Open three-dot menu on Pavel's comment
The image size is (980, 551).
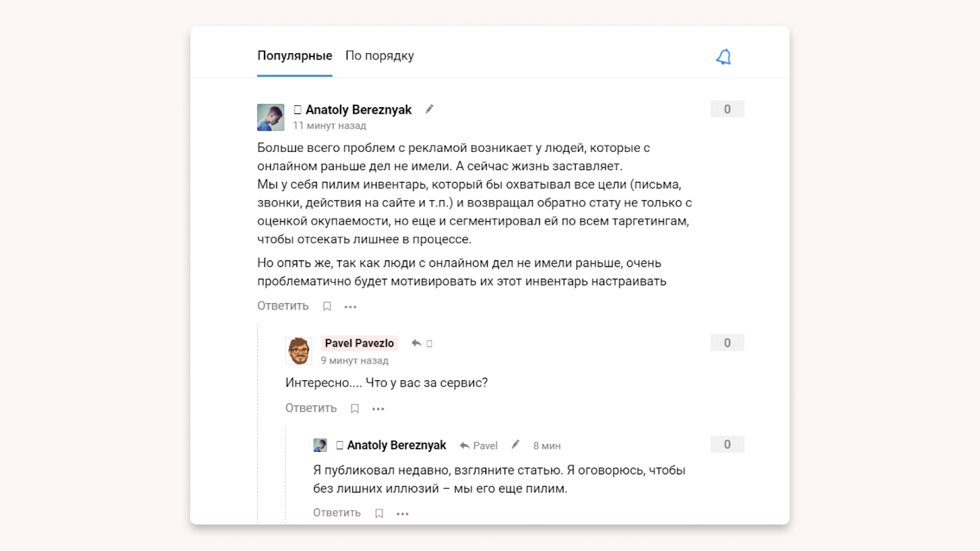click(x=379, y=409)
